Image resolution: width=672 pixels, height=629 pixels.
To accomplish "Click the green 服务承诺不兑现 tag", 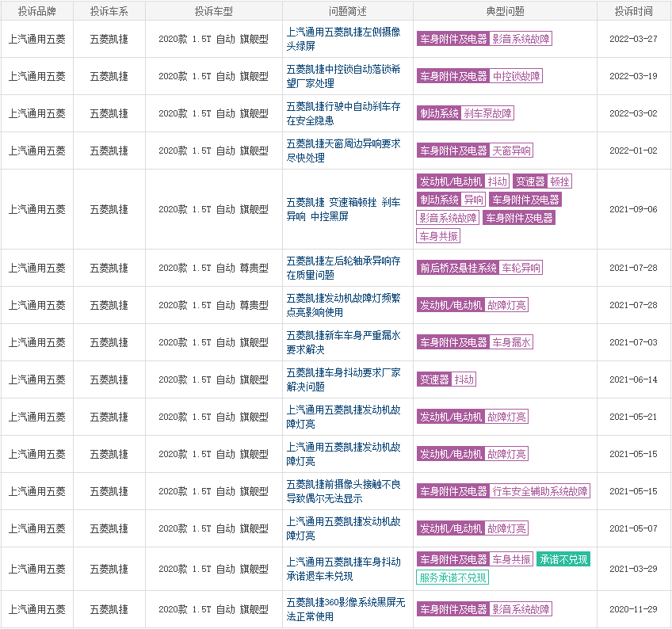I will (x=452, y=578).
